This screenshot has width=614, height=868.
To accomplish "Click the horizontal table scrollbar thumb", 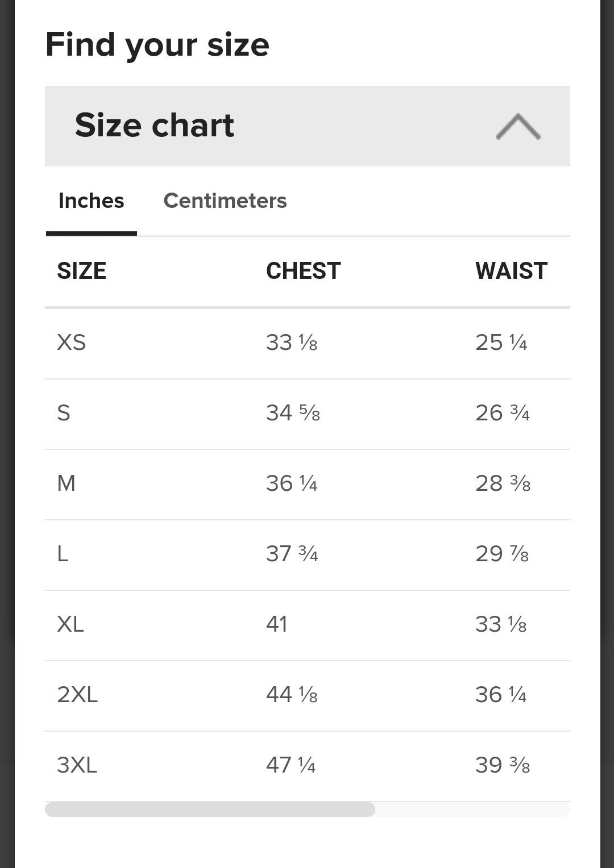I will coord(210,809).
